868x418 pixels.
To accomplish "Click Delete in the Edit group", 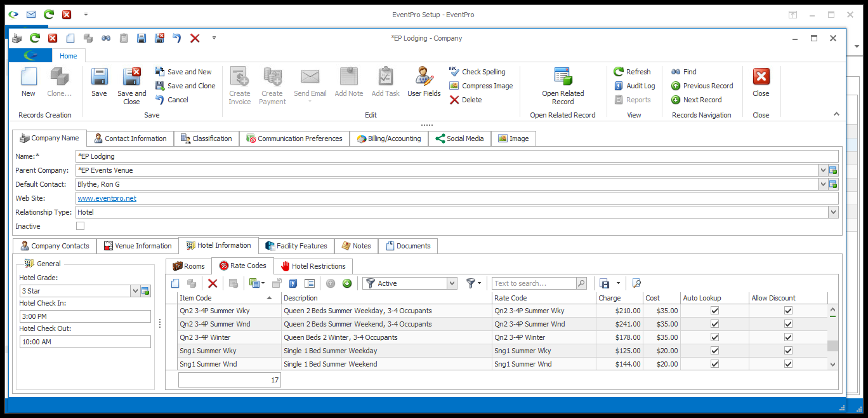I will [466, 100].
